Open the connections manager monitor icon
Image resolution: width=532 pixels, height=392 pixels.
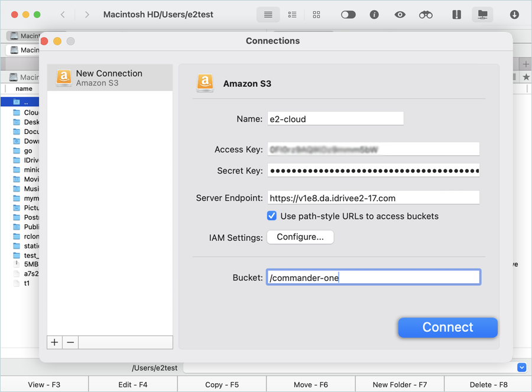click(x=482, y=15)
